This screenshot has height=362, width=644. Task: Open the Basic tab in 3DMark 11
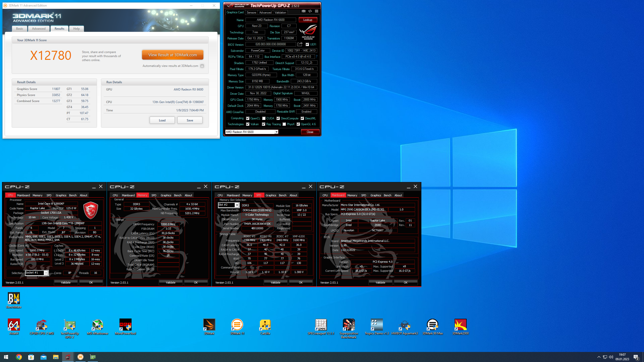coord(20,29)
